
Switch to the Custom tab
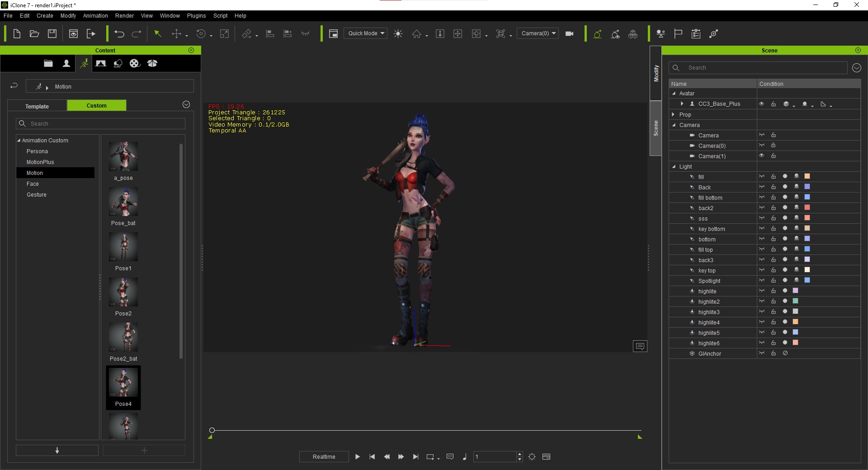click(x=97, y=105)
